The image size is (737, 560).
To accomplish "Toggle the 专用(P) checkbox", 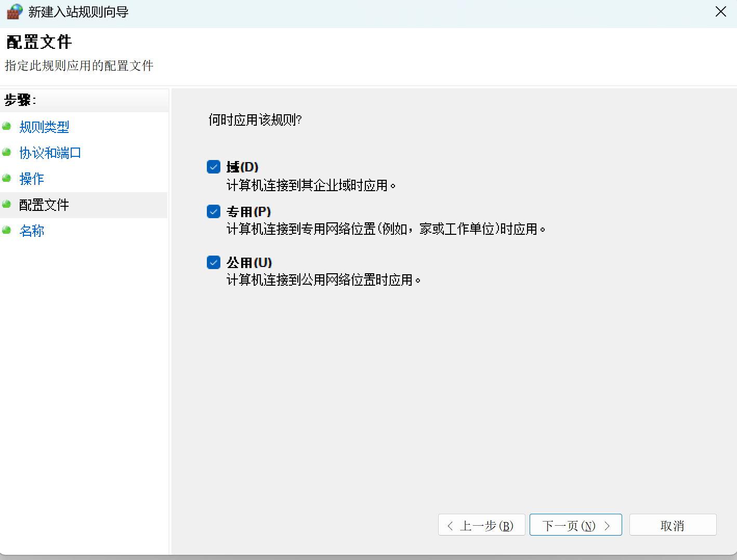I will click(214, 211).
